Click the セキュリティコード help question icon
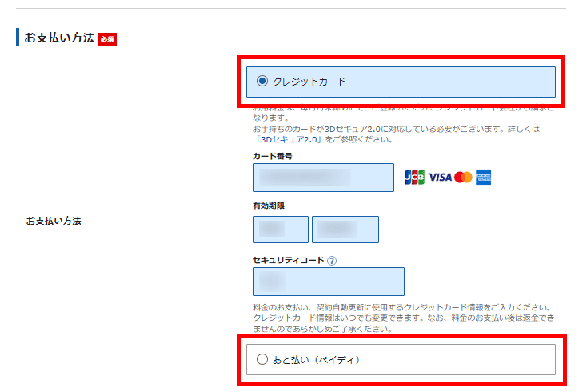Screen dimensions: 583x392 (x=332, y=261)
